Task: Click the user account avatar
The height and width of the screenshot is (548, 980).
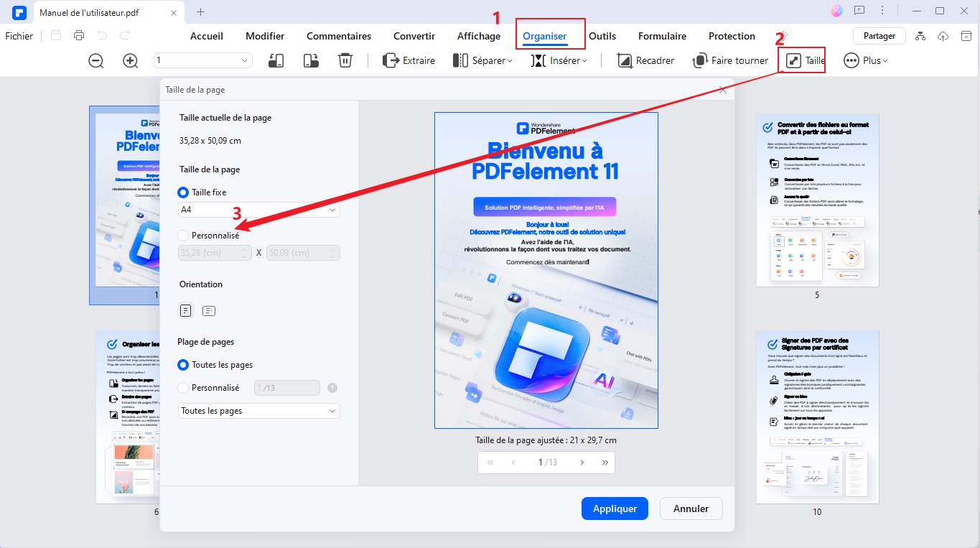Action: click(836, 11)
